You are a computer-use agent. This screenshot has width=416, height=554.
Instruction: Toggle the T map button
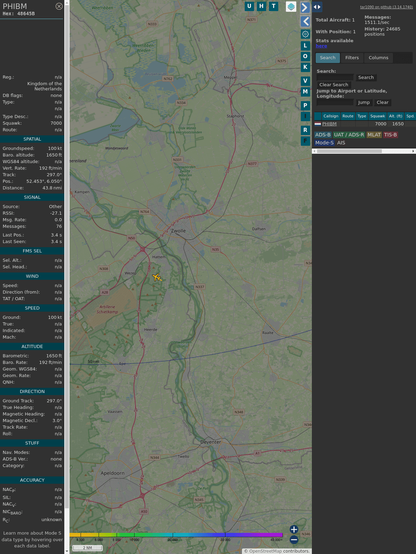(273, 6)
